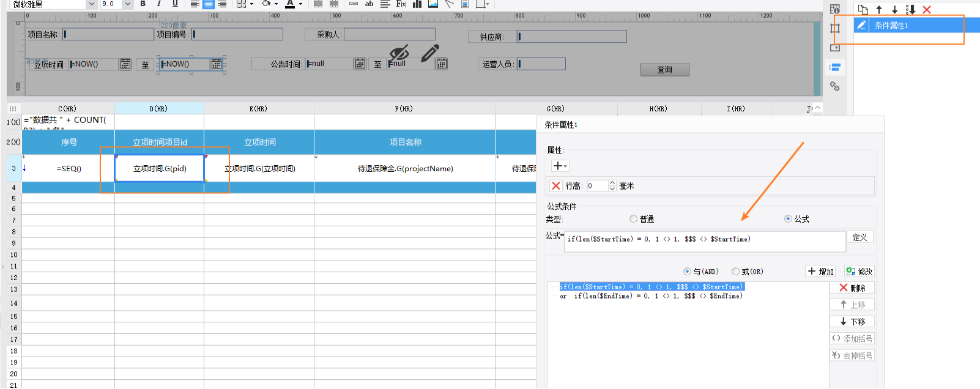Image resolution: width=980 pixels, height=389 pixels.
Task: Click the 行高 value stepper arrows
Action: click(x=612, y=186)
